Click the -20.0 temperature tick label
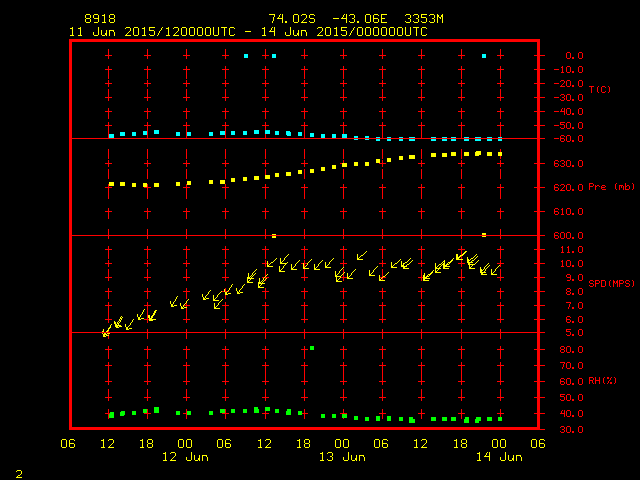Image resolution: width=640 pixels, height=480 pixels. tap(569, 84)
